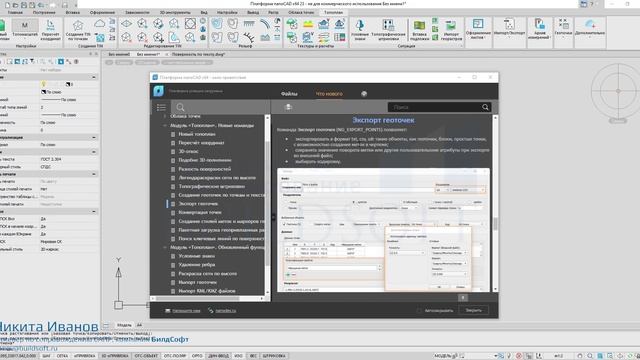Viewport: 640px width, 360px height.
Task: Open the Импорт геоточек topic
Action: [198, 282]
